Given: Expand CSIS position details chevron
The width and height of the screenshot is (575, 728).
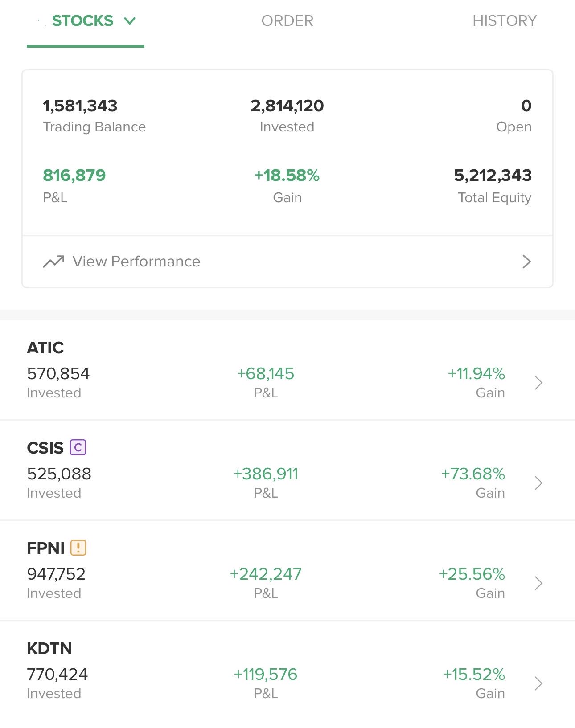Looking at the screenshot, I should tap(538, 483).
